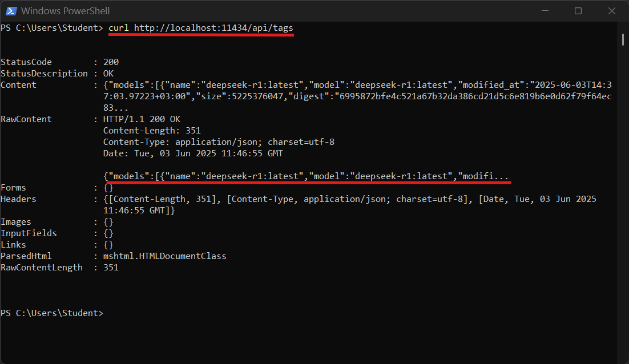
Task: Click the Content field JSON output
Action: [357, 96]
